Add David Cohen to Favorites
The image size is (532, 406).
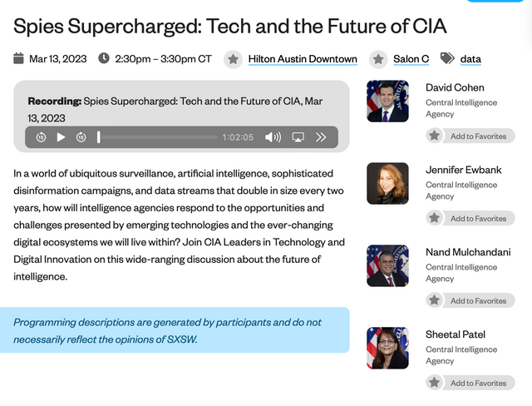[470, 136]
